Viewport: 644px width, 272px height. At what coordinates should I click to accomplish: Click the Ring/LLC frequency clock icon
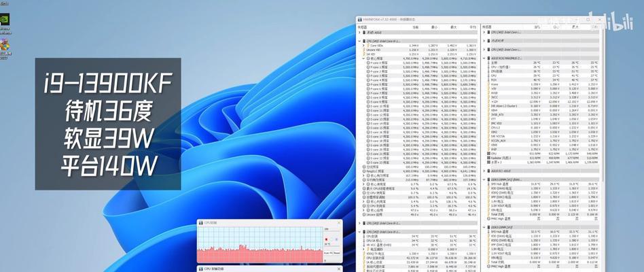point(364,171)
